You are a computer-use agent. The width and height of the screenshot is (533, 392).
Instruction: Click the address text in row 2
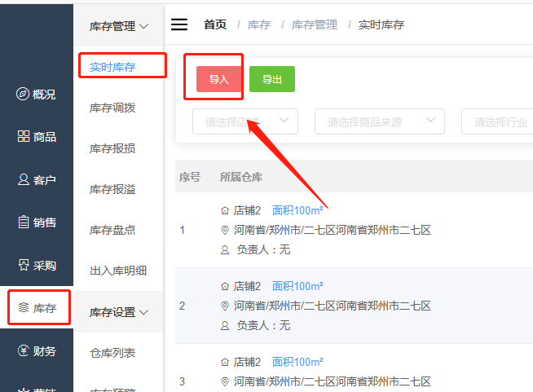[332, 306]
